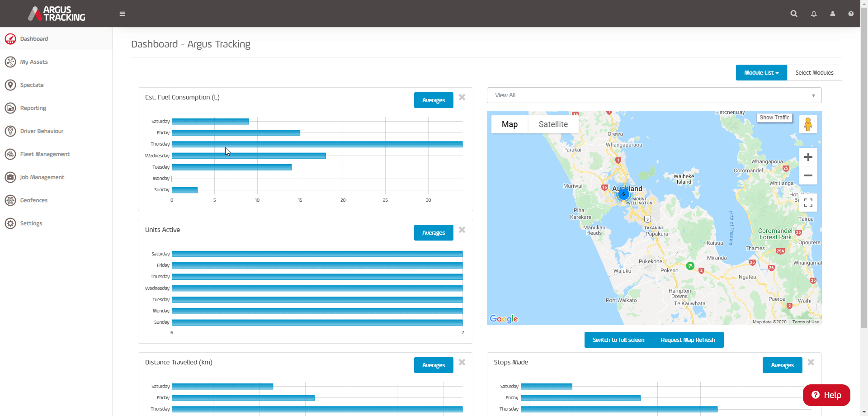Open the Dashboard from the sidebar
868x416 pixels.
coord(34,39)
